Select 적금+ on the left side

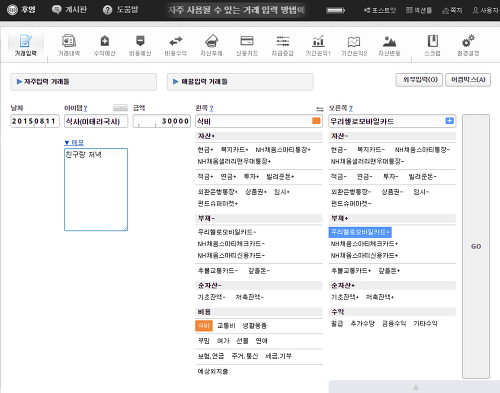205,177
